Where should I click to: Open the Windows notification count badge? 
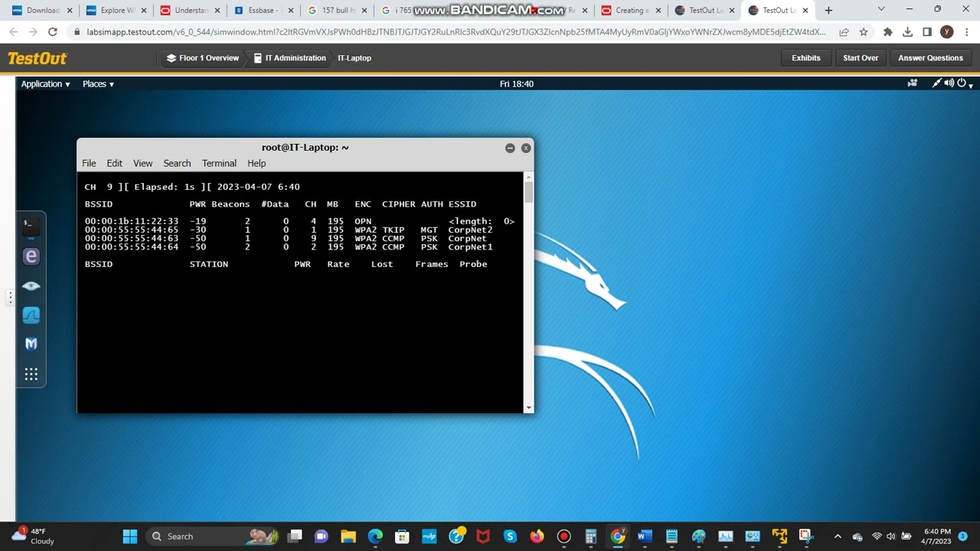click(x=963, y=536)
